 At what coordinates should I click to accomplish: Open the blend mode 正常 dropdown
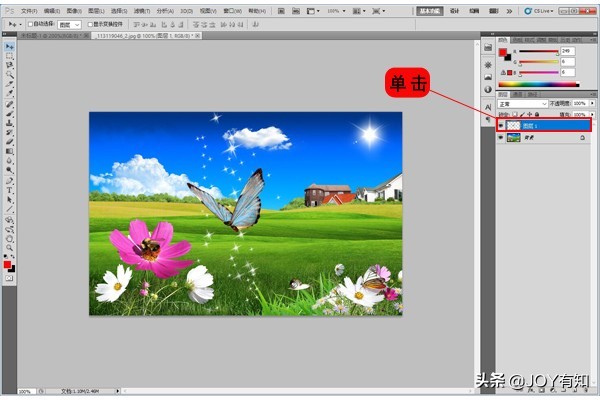click(x=523, y=103)
